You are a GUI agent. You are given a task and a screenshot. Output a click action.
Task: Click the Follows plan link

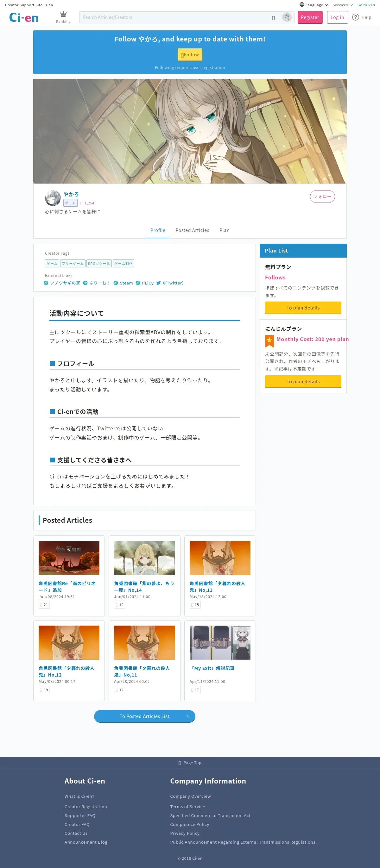(x=275, y=277)
